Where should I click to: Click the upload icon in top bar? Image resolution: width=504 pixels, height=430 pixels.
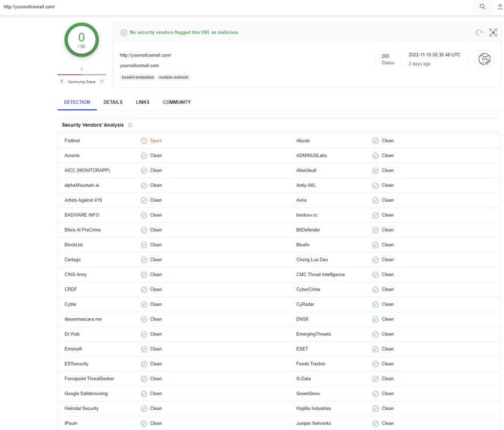pos(500,6)
